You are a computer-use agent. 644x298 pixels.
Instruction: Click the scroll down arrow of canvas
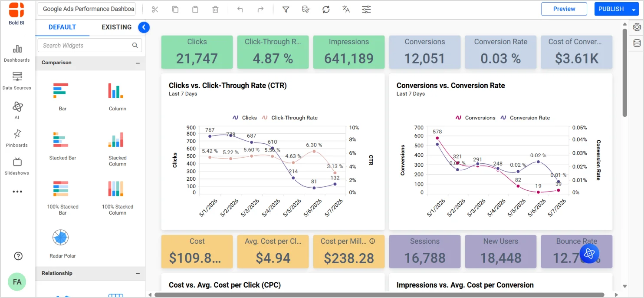[x=625, y=287]
